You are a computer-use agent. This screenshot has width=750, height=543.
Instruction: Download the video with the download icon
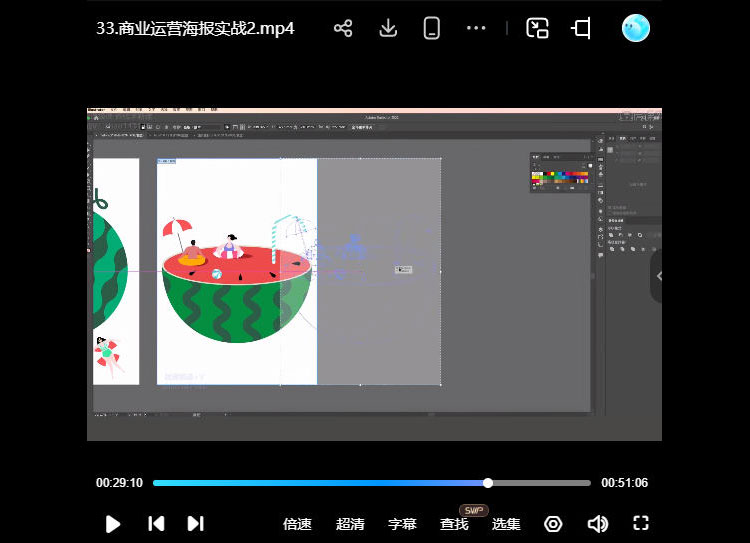(389, 28)
